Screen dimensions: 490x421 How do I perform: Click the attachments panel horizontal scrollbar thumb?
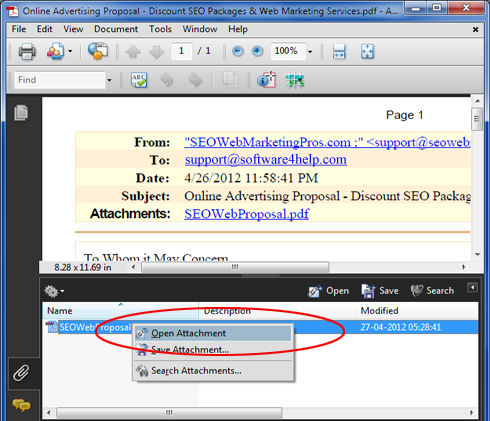tap(169, 413)
